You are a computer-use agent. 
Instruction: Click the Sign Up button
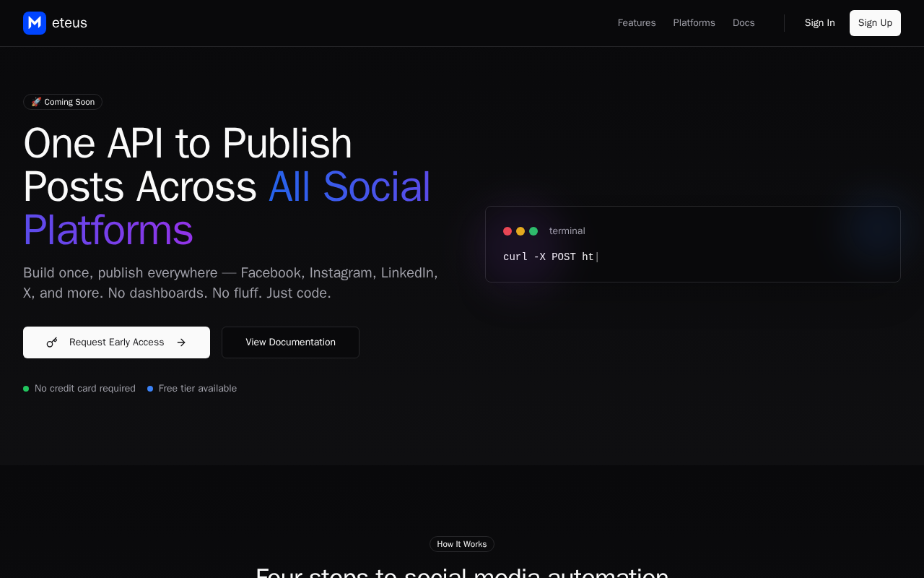tap(875, 23)
